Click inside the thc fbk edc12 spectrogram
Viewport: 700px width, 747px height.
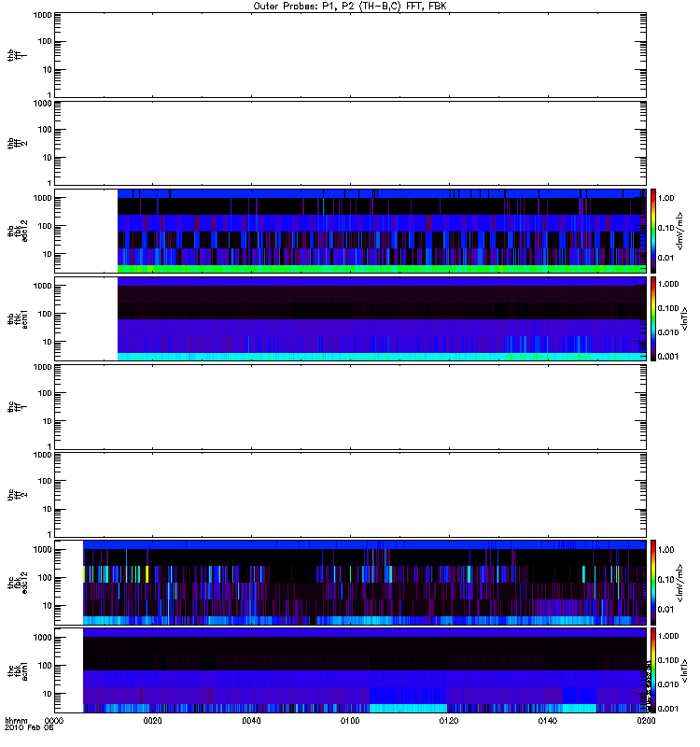pyautogui.click(x=365, y=583)
